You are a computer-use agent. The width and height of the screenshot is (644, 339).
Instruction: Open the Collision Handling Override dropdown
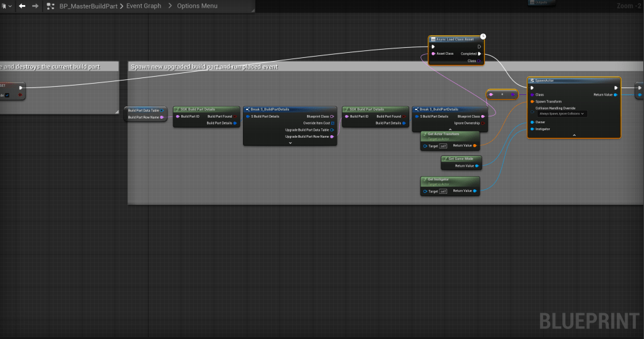pyautogui.click(x=562, y=114)
